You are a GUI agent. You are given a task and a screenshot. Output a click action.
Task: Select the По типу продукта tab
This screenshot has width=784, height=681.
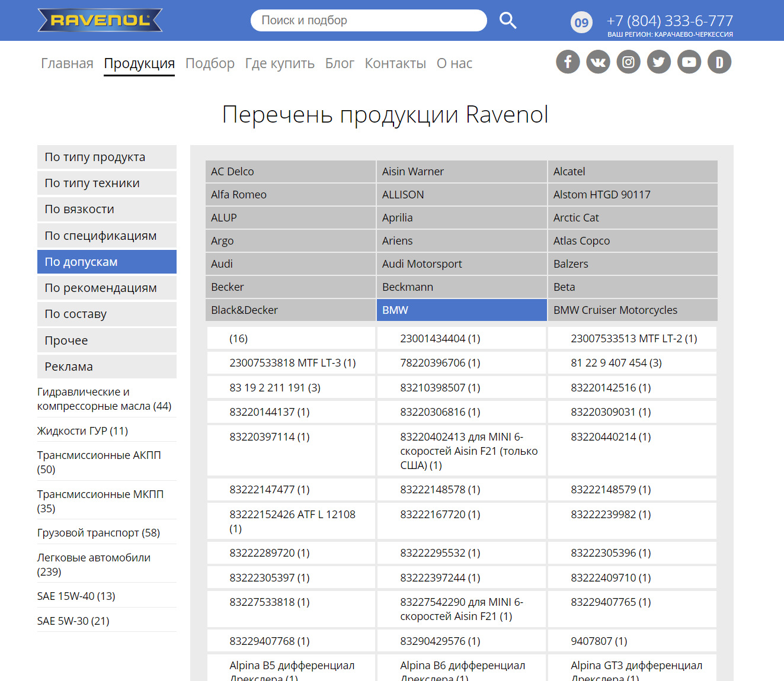(x=107, y=157)
